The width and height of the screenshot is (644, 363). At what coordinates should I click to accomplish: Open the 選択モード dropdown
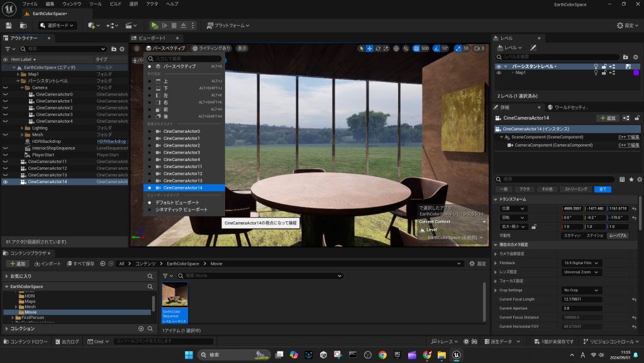[x=57, y=25]
